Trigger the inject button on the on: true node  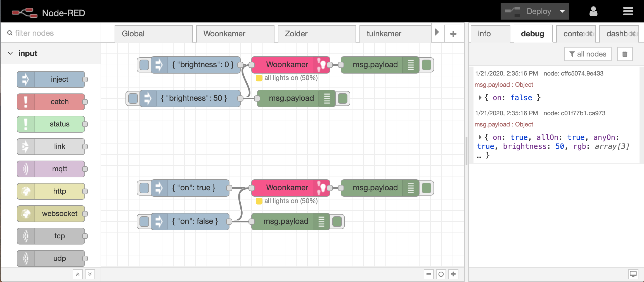[x=144, y=188]
